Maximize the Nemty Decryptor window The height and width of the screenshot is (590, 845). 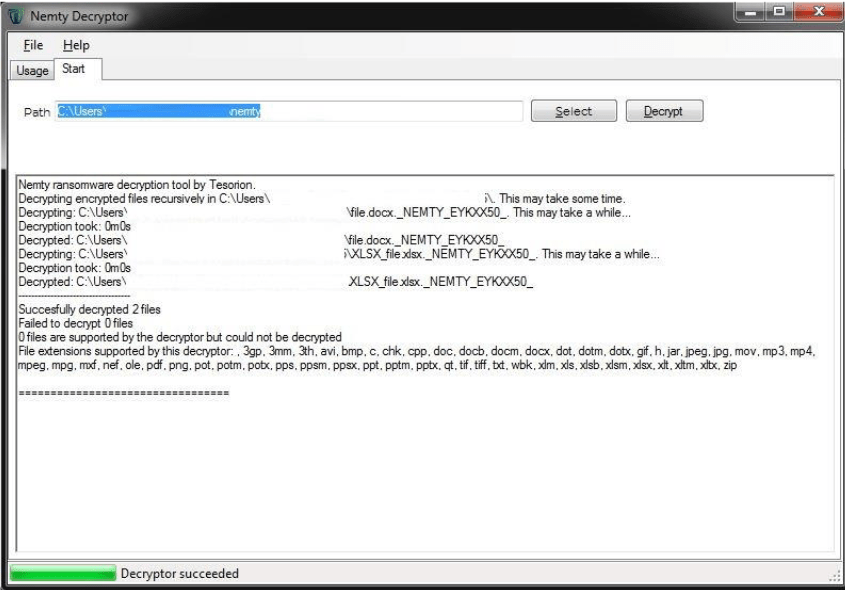[779, 11]
